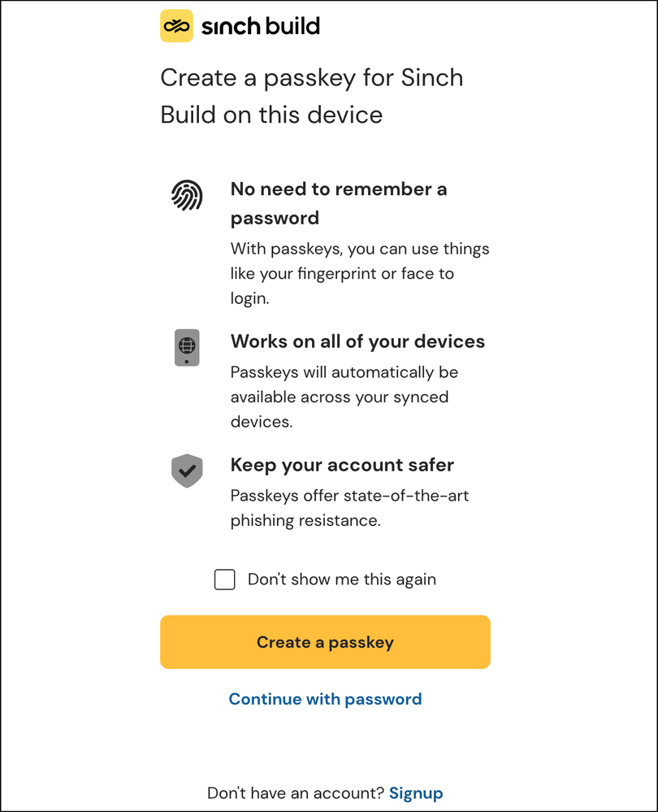Click the sinch build wordmark text
The image size is (658, 812).
(x=261, y=26)
